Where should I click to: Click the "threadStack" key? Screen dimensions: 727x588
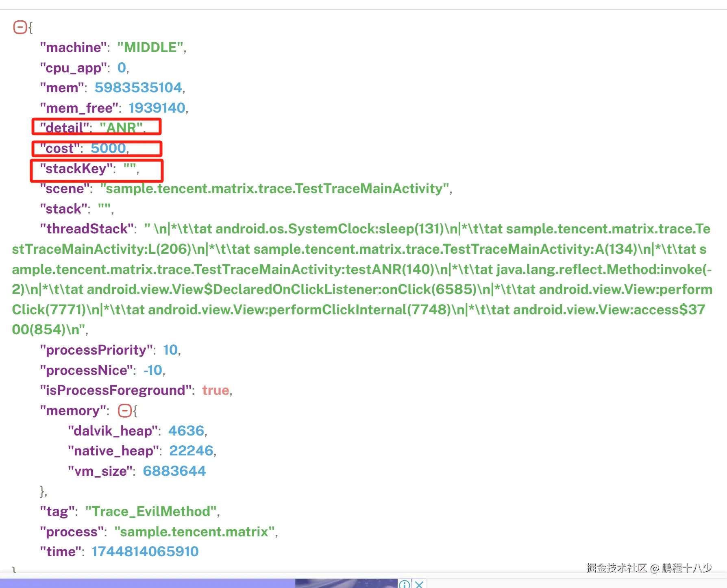[x=87, y=229]
